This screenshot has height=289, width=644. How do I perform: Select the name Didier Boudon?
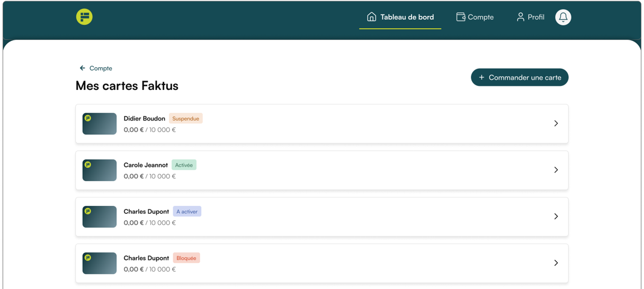pyautogui.click(x=145, y=119)
